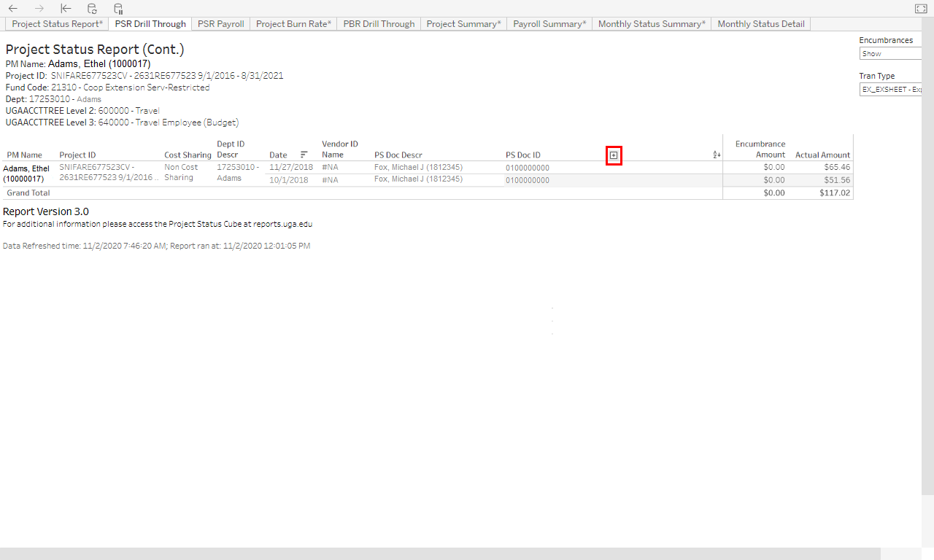Select the $51.56 actual amount cell
Image resolution: width=934 pixels, height=560 pixels.
tap(837, 180)
